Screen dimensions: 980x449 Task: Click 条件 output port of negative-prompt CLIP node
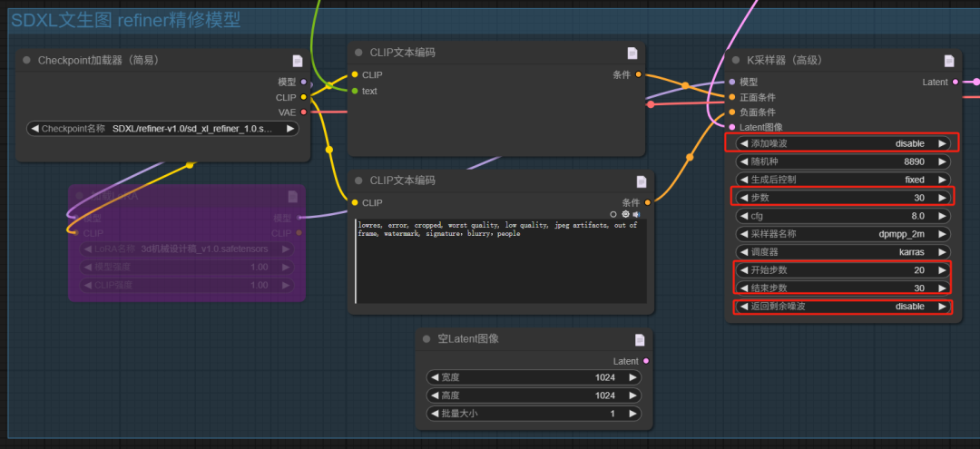coord(647,202)
